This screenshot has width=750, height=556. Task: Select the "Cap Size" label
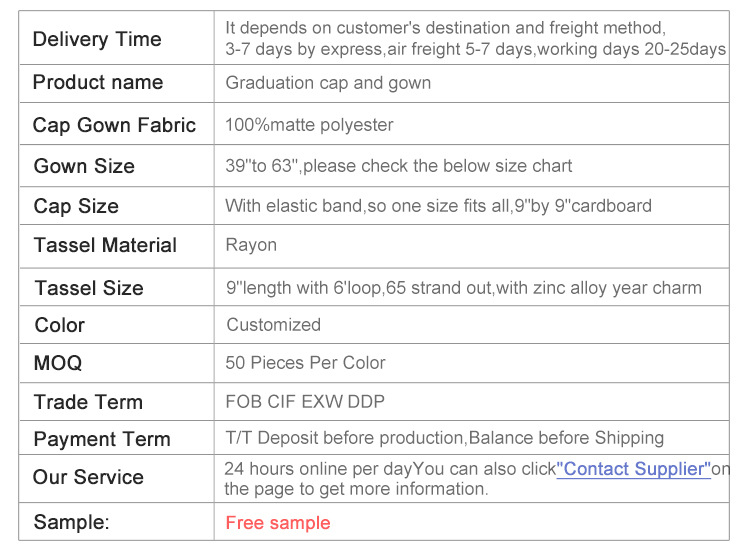76,206
